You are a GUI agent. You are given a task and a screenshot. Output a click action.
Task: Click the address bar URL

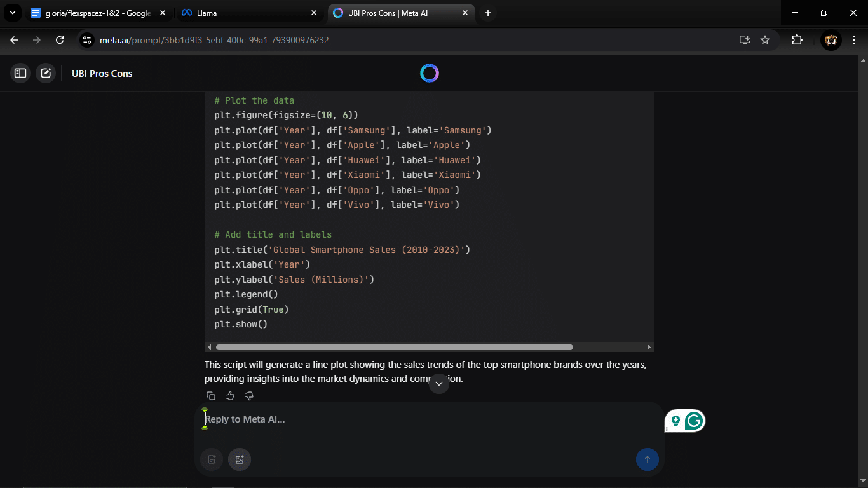(x=214, y=40)
